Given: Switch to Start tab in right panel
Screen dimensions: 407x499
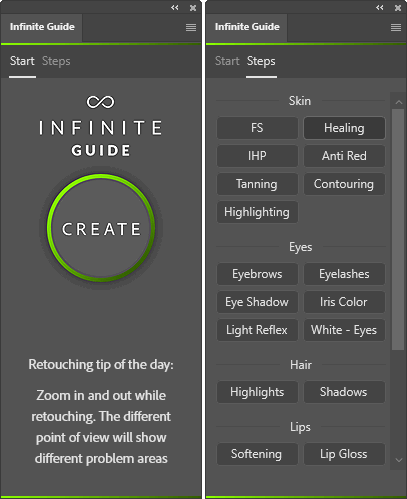Looking at the screenshot, I should [227, 61].
